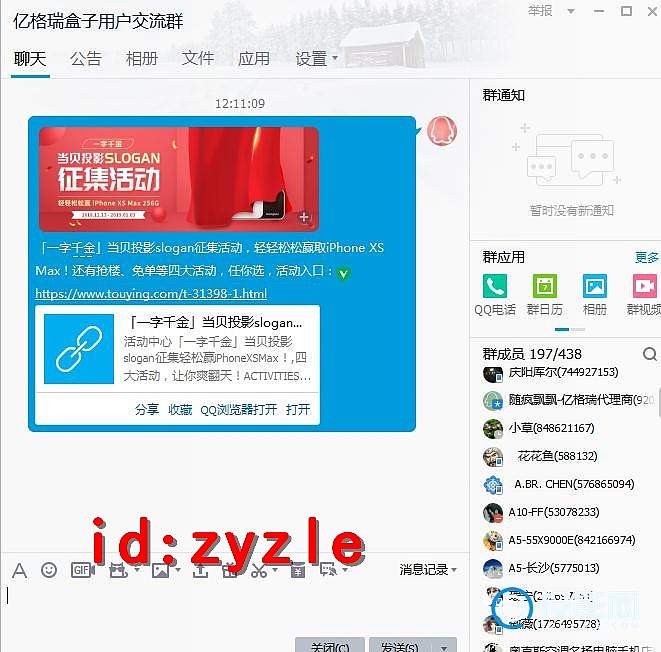
Task: Click the upload file icon
Action: point(201,570)
